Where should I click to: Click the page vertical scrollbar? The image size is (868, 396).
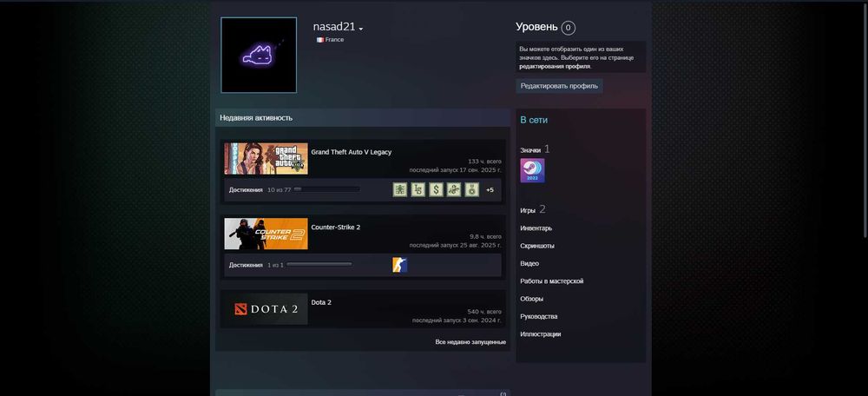(865, 119)
